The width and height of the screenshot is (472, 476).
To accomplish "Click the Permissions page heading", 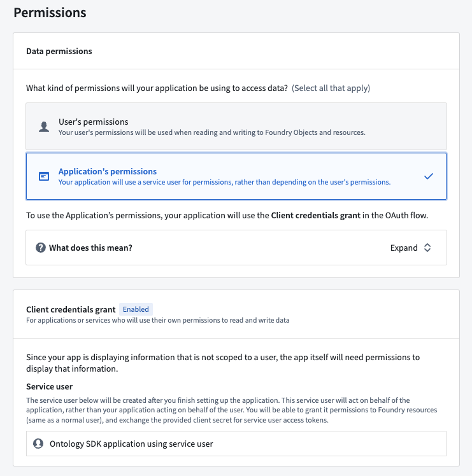I will point(50,12).
